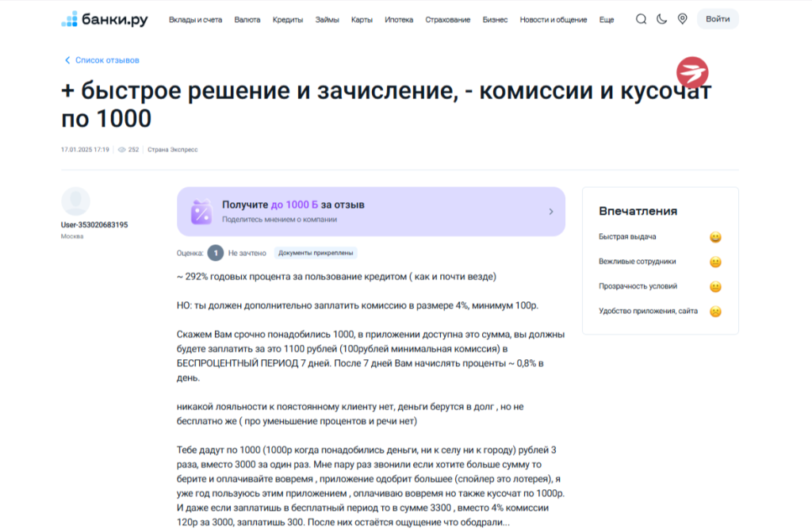Open the user avatar picture
Viewport: 812px width, 532px height.
75,201
